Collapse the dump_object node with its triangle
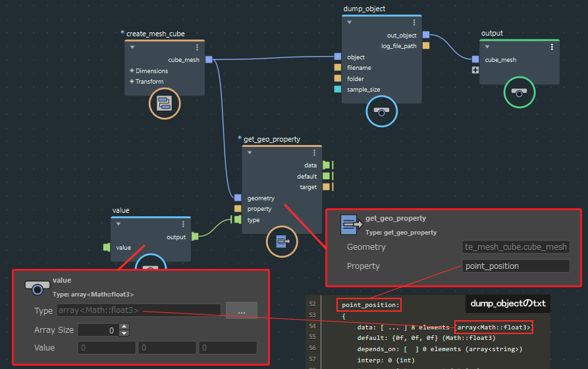Screen dimensions: 588x369 [350, 22]
